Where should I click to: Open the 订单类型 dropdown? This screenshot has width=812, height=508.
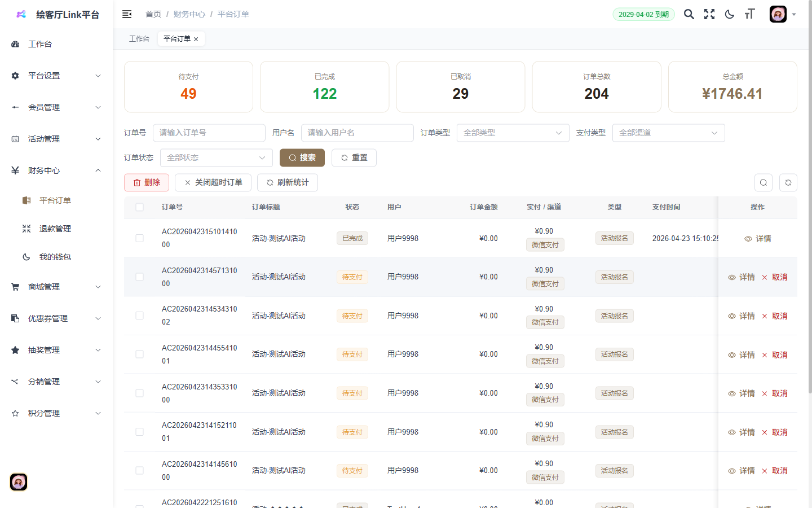click(x=512, y=133)
